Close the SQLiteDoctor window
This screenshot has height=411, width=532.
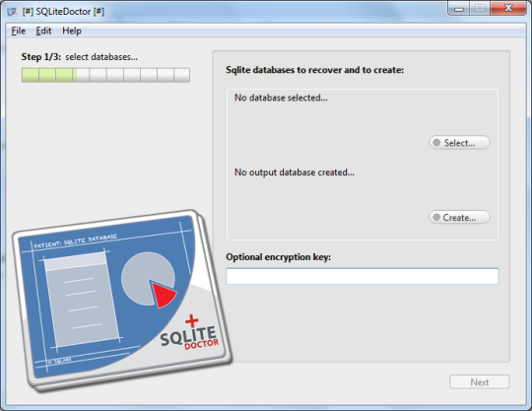[508, 8]
